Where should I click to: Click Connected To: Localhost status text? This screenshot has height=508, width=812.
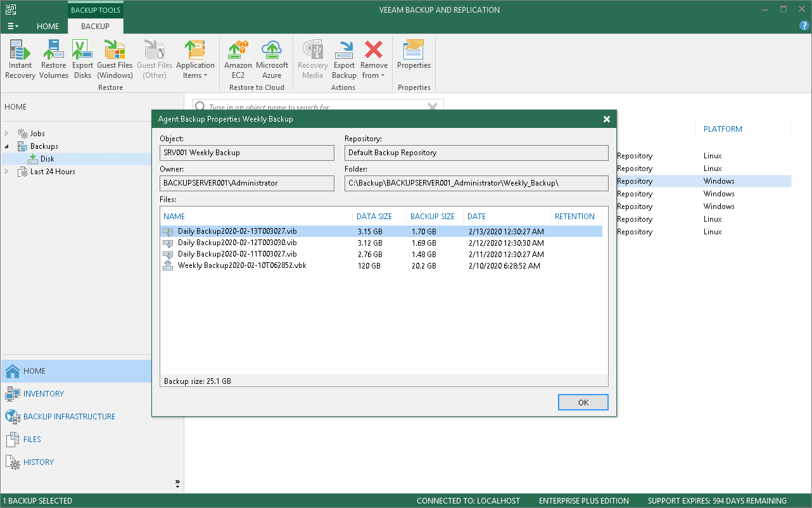tap(468, 501)
